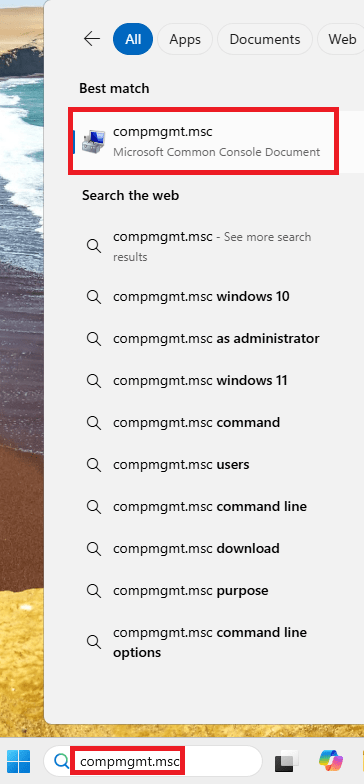Screen dimensions: 364x784
Task: Click magnifier icon beside 'windows 10' suggestion
Action: (x=94, y=296)
